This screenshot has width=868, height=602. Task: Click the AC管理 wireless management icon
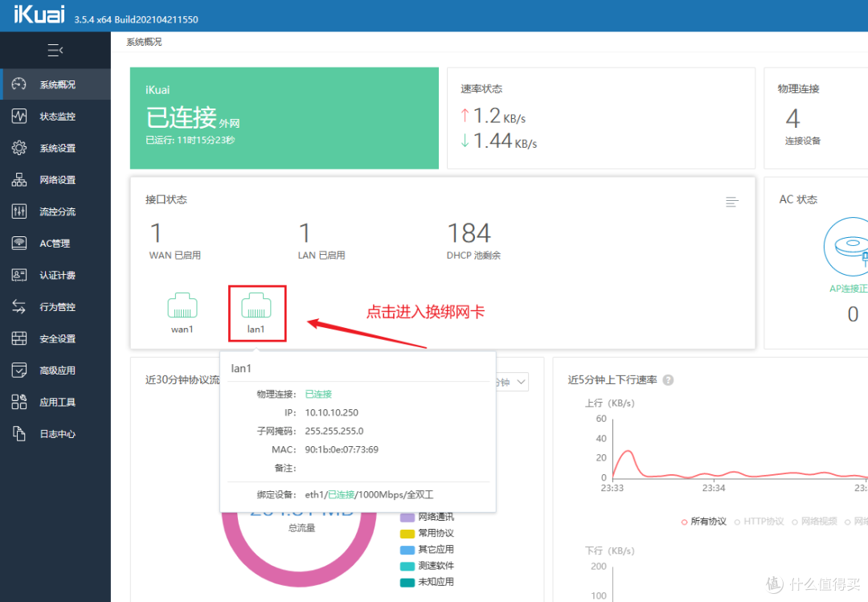[19, 243]
